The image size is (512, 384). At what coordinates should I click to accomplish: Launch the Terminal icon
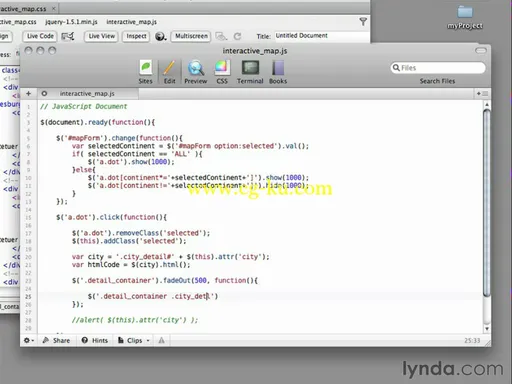[x=250, y=68]
